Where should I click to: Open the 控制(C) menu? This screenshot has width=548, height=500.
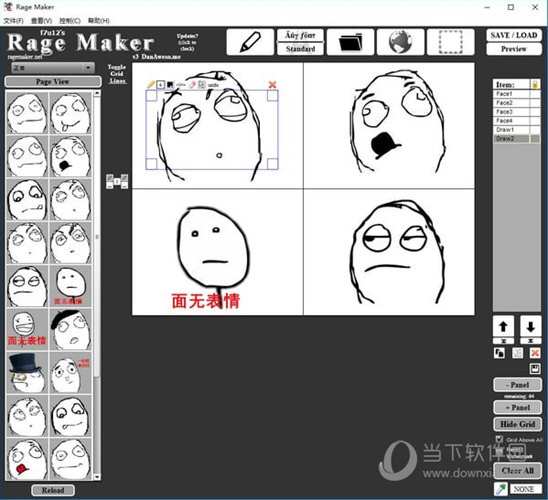coord(70,21)
